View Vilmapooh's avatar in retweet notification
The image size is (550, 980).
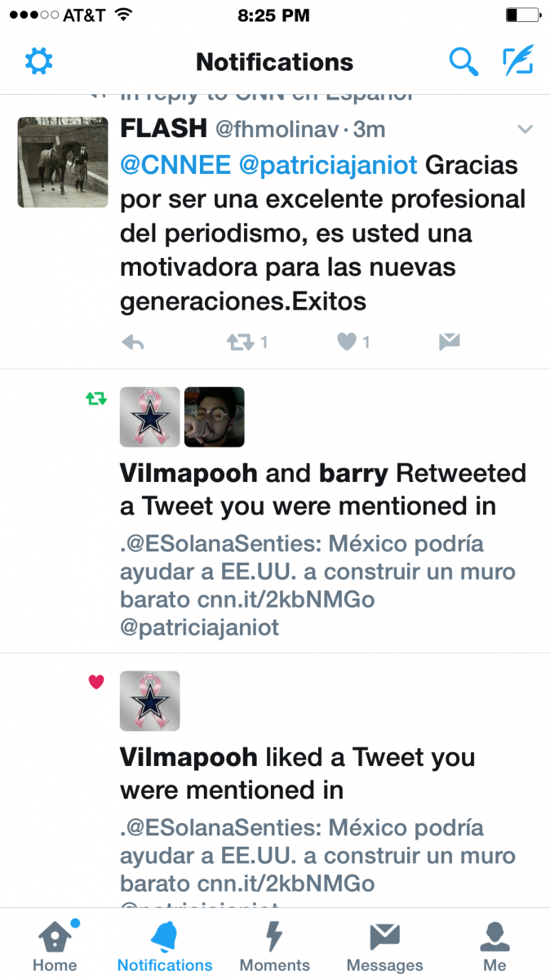150,417
